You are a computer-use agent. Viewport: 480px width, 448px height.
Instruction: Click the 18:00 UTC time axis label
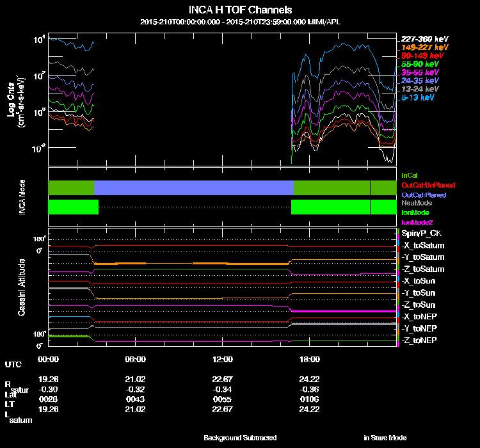(310, 359)
